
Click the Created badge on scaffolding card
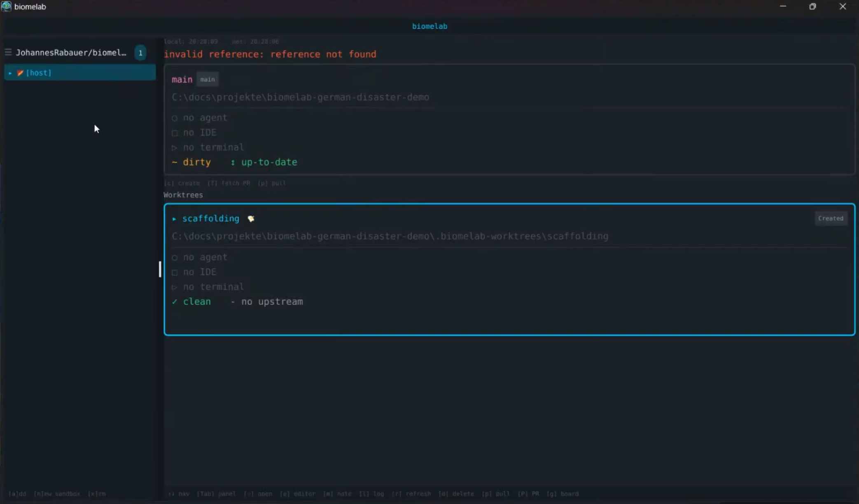coord(831,218)
